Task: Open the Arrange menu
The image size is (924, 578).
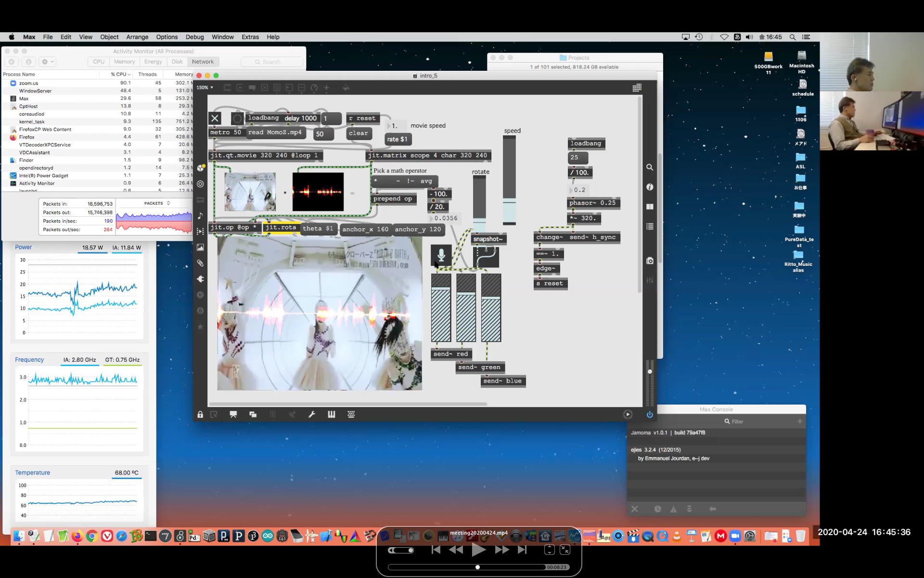Action: pos(137,37)
